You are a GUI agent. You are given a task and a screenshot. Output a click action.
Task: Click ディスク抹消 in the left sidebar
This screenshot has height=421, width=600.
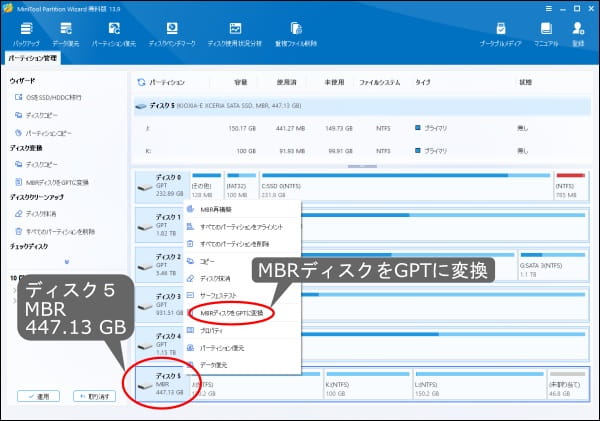click(x=35, y=214)
